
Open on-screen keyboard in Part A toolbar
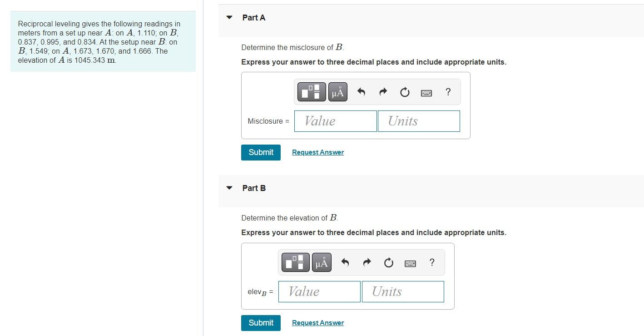pos(426,92)
